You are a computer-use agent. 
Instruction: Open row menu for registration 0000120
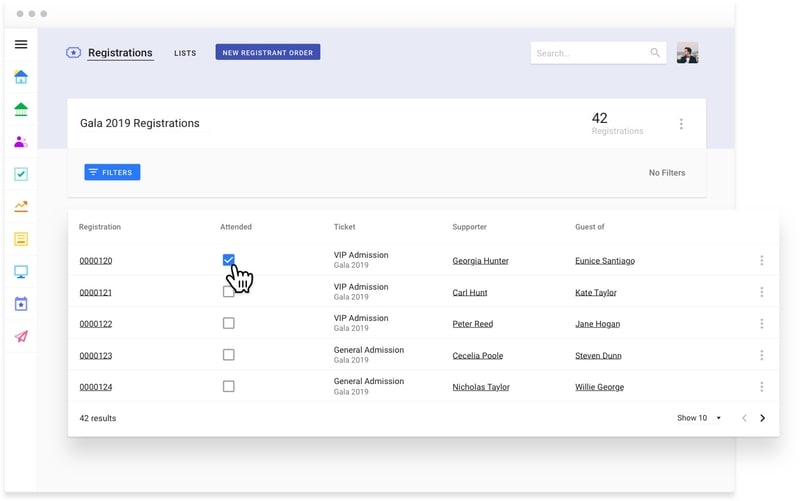[x=762, y=261]
